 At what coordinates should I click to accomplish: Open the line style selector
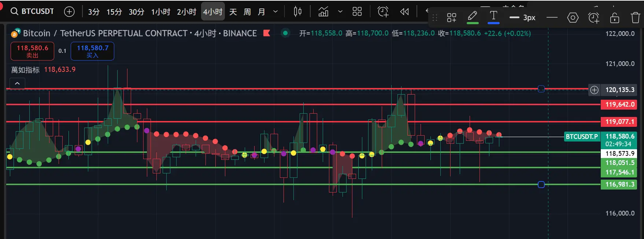click(x=552, y=18)
